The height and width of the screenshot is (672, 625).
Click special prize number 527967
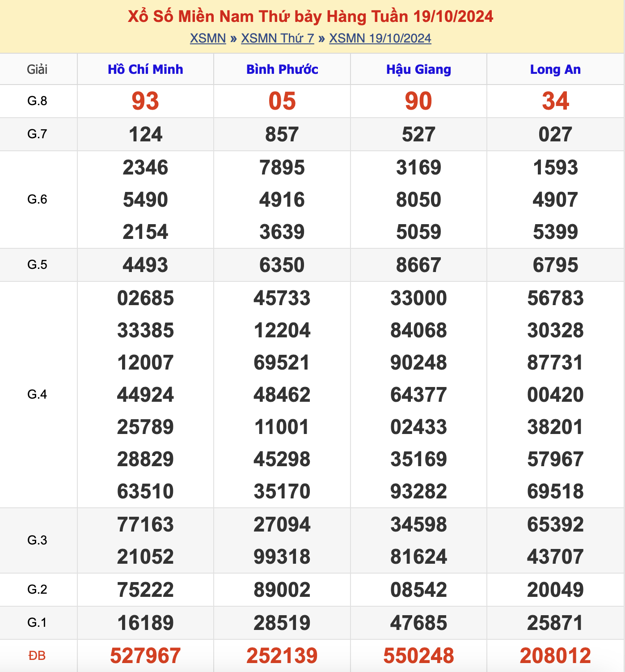[x=145, y=656]
